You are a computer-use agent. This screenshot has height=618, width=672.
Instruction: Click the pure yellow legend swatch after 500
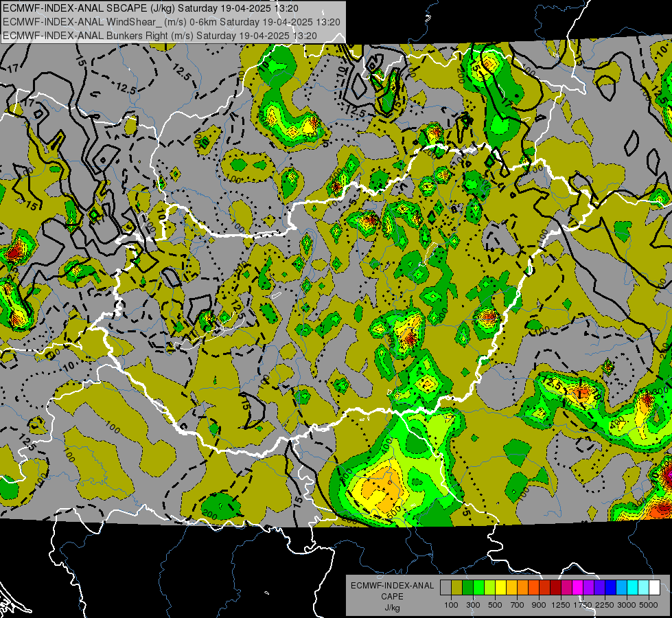coord(500,588)
